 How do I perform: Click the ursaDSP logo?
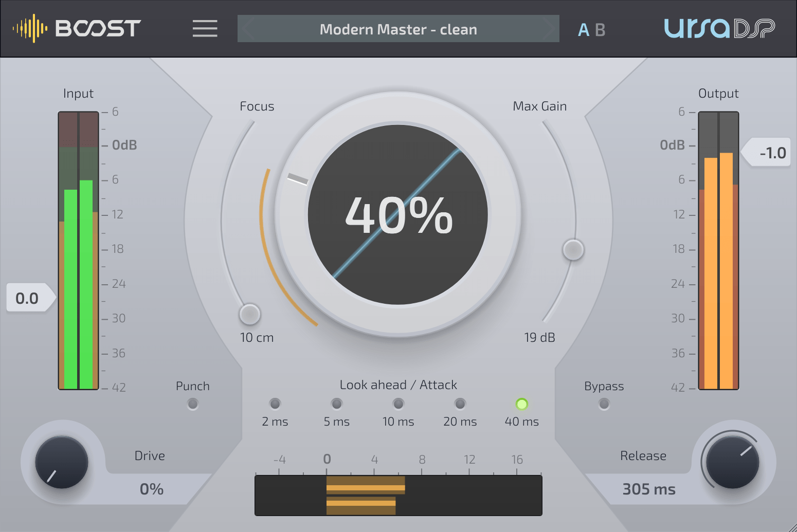tap(719, 28)
